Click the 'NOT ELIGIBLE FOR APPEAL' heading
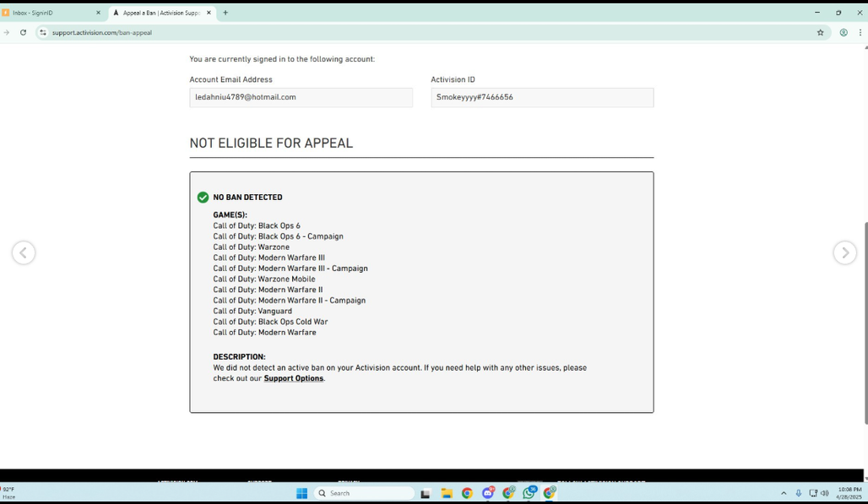This screenshot has width=868, height=504. point(271,144)
